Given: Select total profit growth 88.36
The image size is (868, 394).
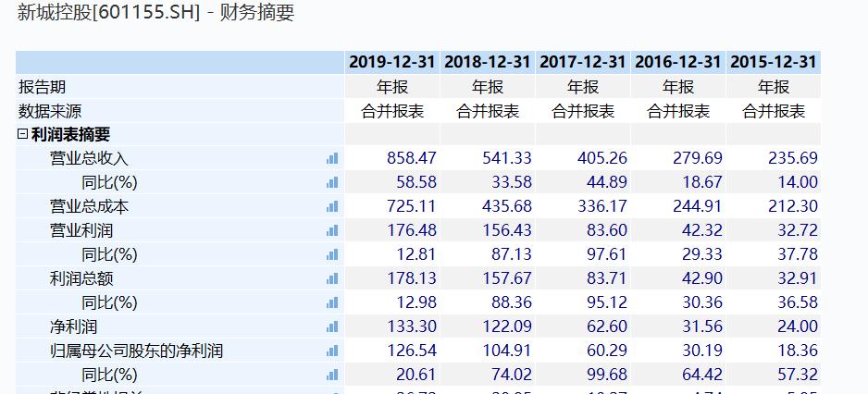Looking at the screenshot, I should 512,302.
